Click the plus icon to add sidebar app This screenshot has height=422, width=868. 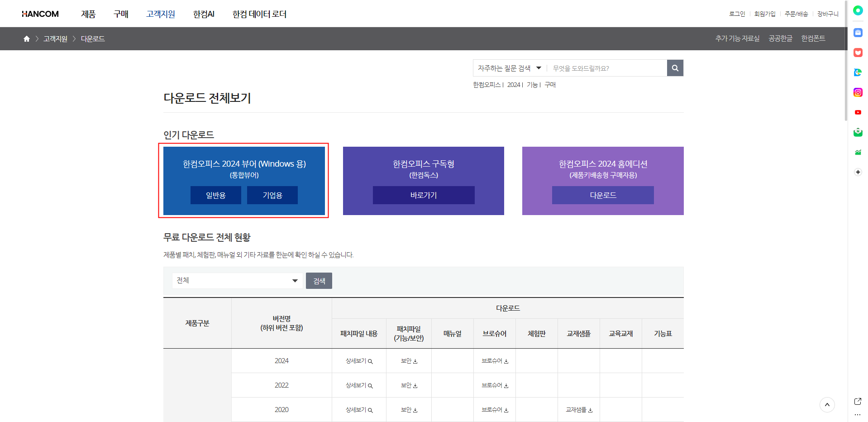point(858,172)
